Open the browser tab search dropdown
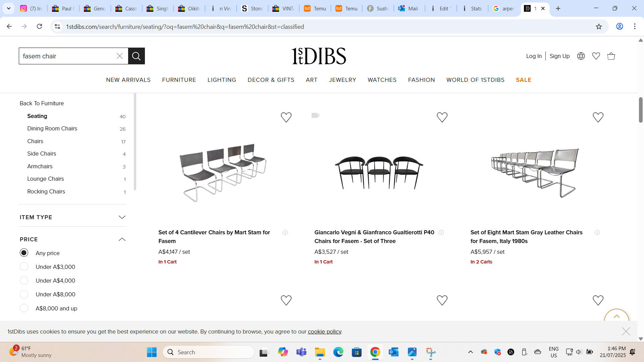Image resolution: width=644 pixels, height=362 pixels. click(9, 8)
